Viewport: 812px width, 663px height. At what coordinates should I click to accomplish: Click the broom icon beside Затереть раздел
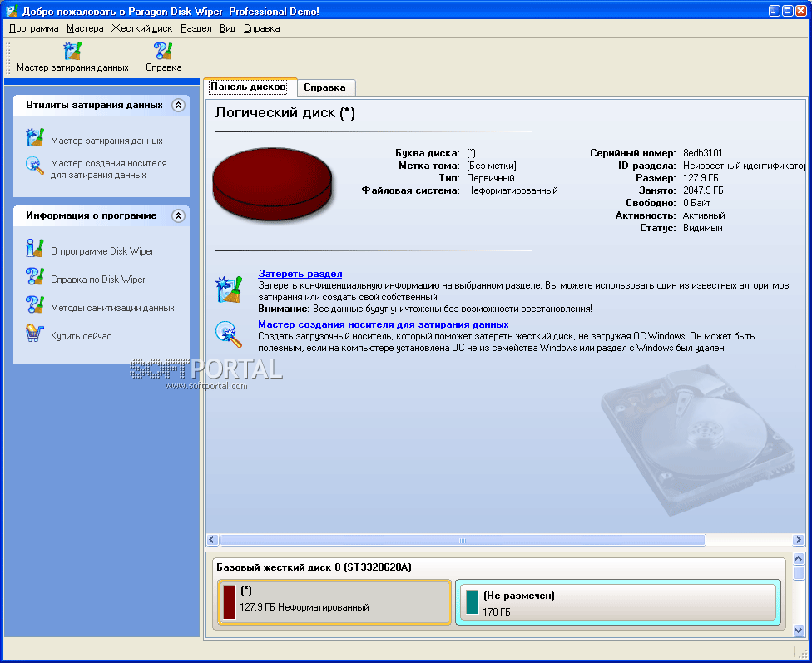(x=229, y=289)
